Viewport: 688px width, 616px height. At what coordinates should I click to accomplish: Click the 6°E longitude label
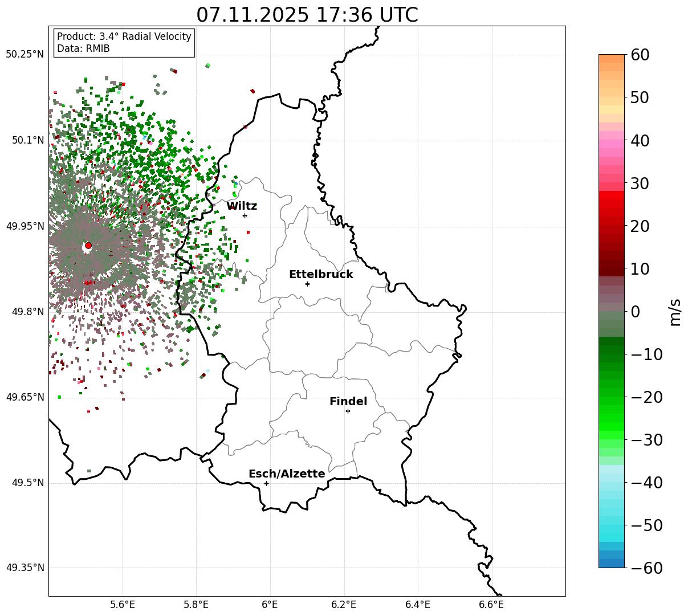[270, 604]
